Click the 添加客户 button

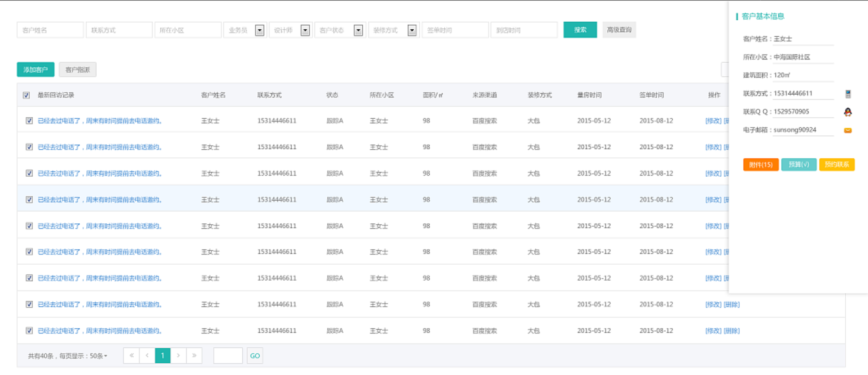(x=35, y=70)
